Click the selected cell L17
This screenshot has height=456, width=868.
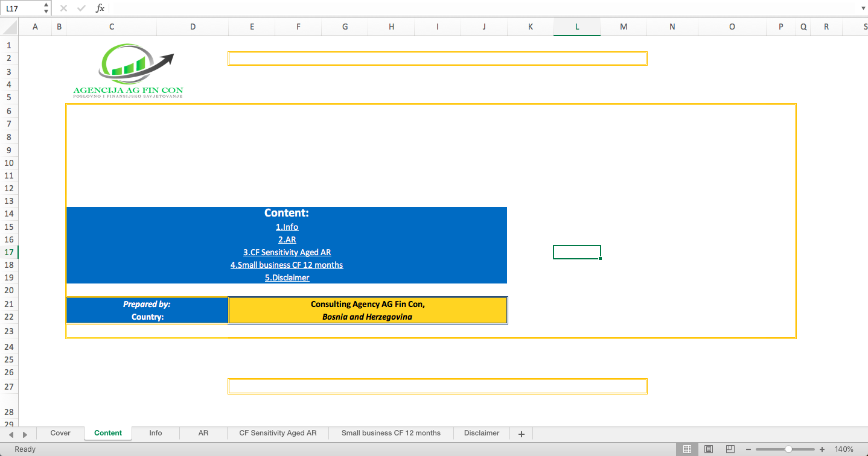point(577,252)
